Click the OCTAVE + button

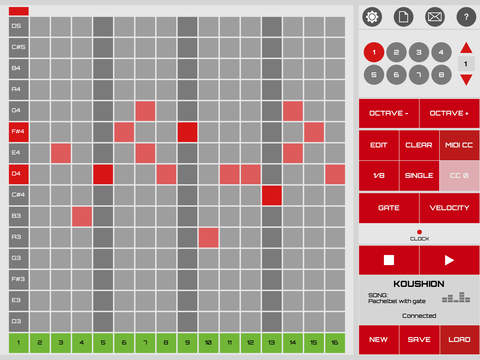click(449, 113)
